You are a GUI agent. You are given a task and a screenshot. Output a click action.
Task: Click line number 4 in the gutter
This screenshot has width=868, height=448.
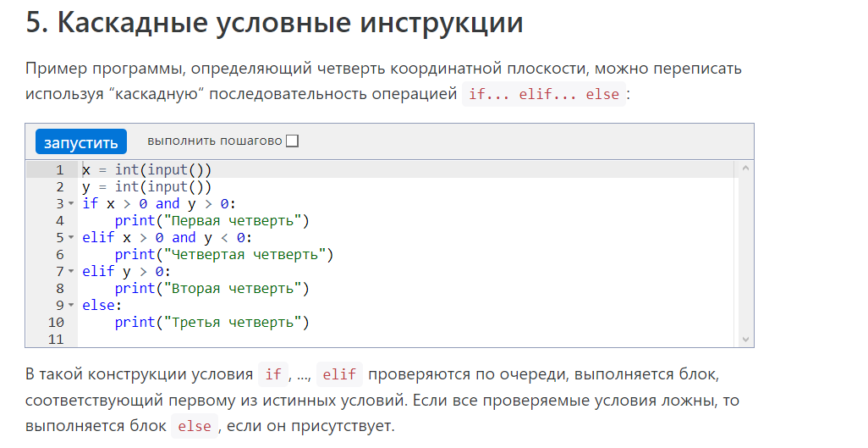click(x=60, y=221)
